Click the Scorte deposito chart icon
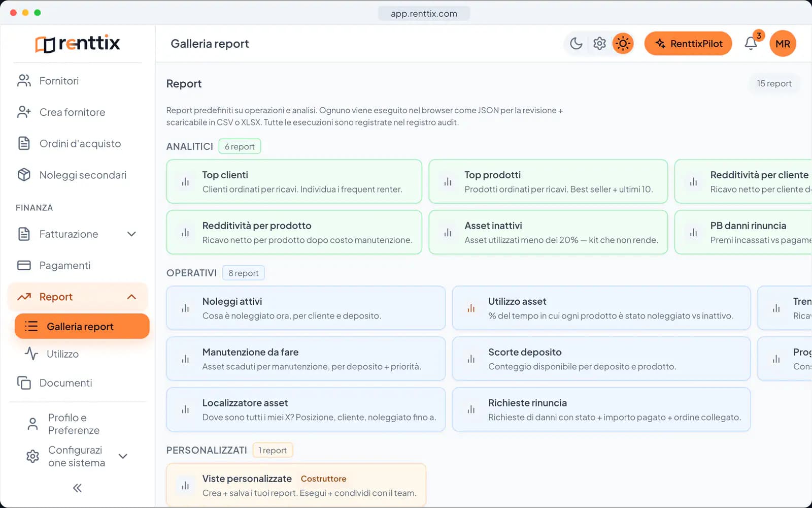 [x=471, y=359]
